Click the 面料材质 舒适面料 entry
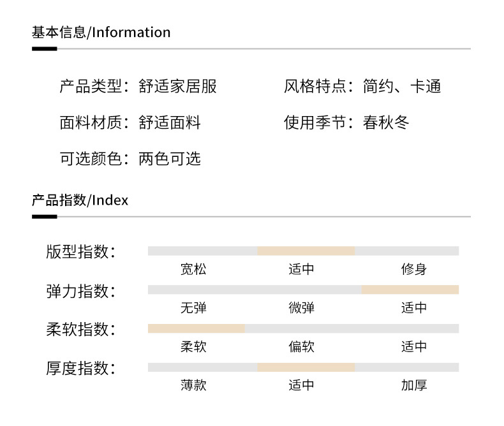The width and height of the screenshot is (504, 426). (130, 122)
